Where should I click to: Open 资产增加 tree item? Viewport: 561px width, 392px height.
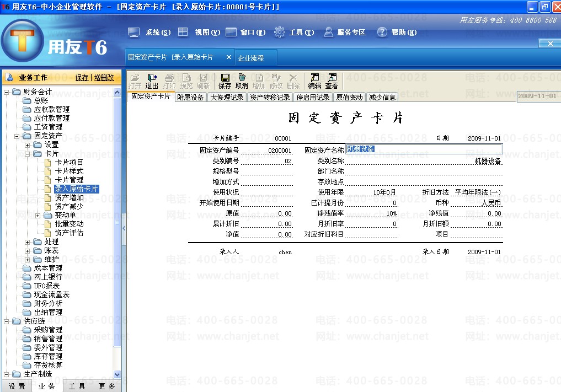[x=69, y=197]
